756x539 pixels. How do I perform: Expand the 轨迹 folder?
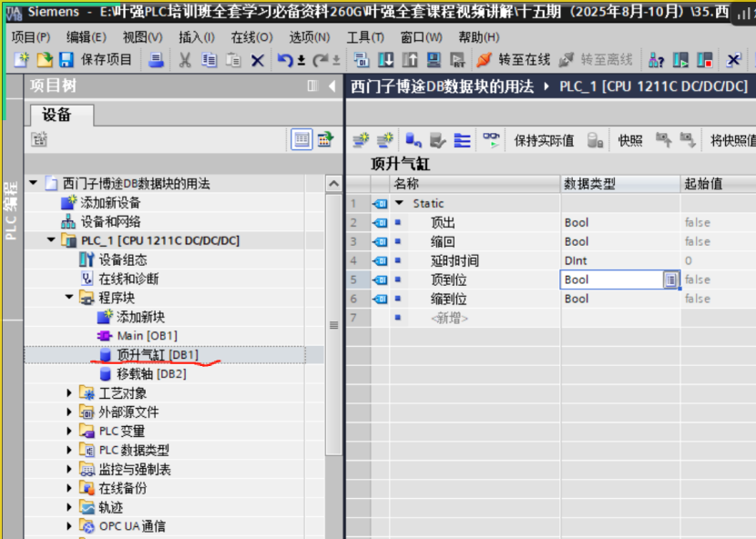coord(69,507)
